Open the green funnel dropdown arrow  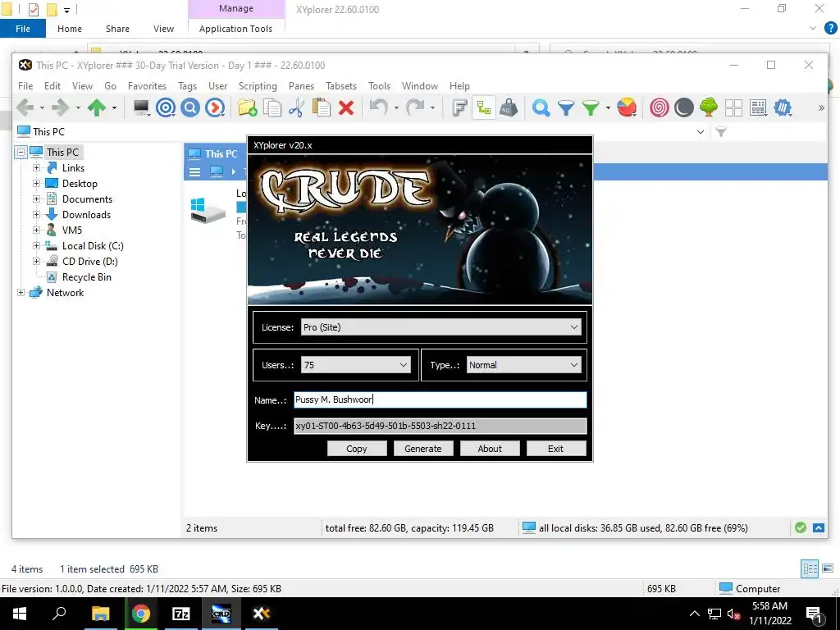pos(608,108)
